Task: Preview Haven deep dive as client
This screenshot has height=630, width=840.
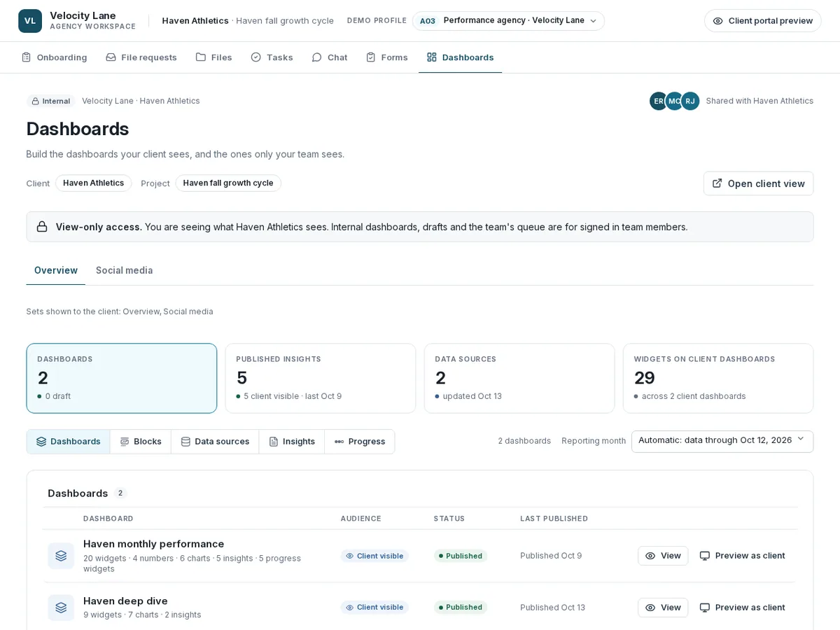Action: pos(743,608)
